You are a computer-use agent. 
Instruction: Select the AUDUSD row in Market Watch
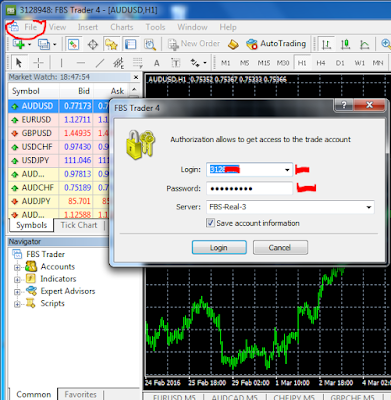(x=59, y=106)
